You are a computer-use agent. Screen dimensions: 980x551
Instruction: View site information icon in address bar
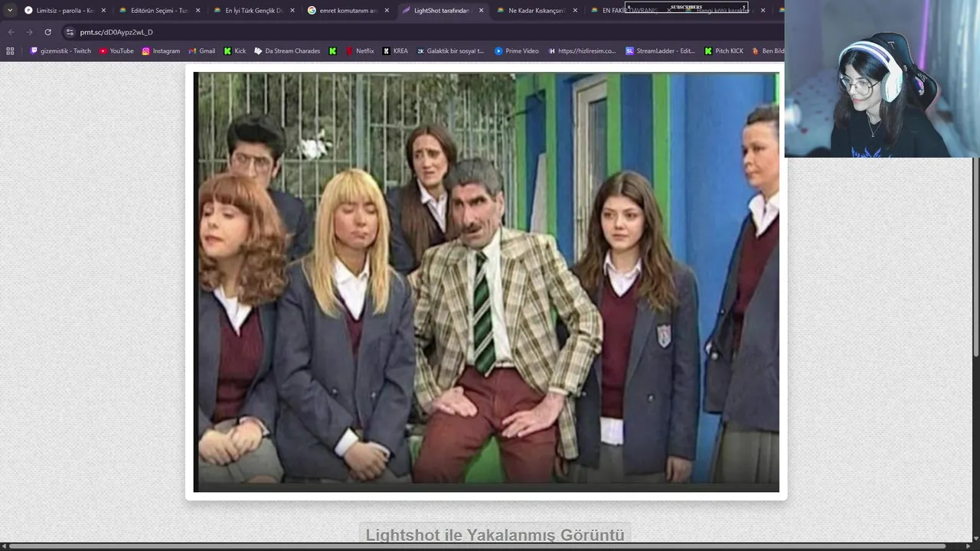pyautogui.click(x=70, y=32)
